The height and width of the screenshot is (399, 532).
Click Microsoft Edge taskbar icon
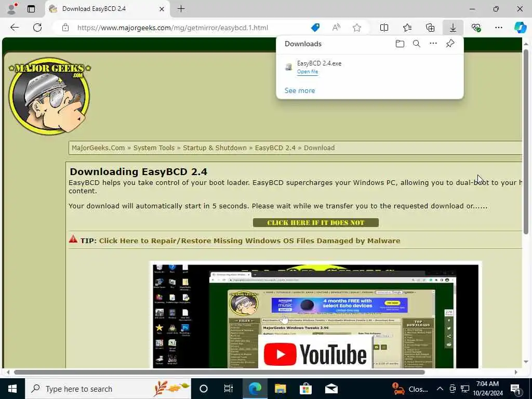coord(255,389)
